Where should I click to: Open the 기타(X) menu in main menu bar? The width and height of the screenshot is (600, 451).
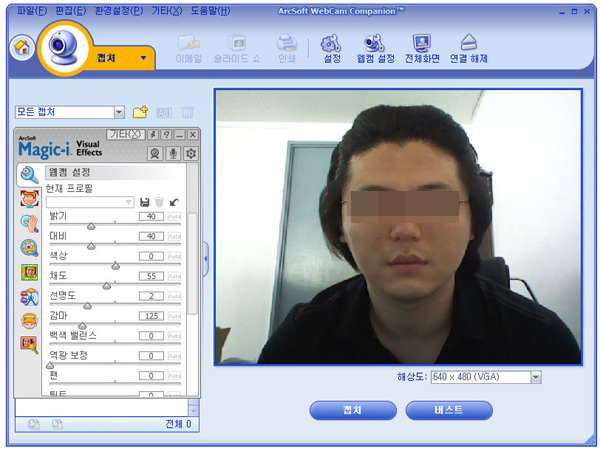click(167, 10)
